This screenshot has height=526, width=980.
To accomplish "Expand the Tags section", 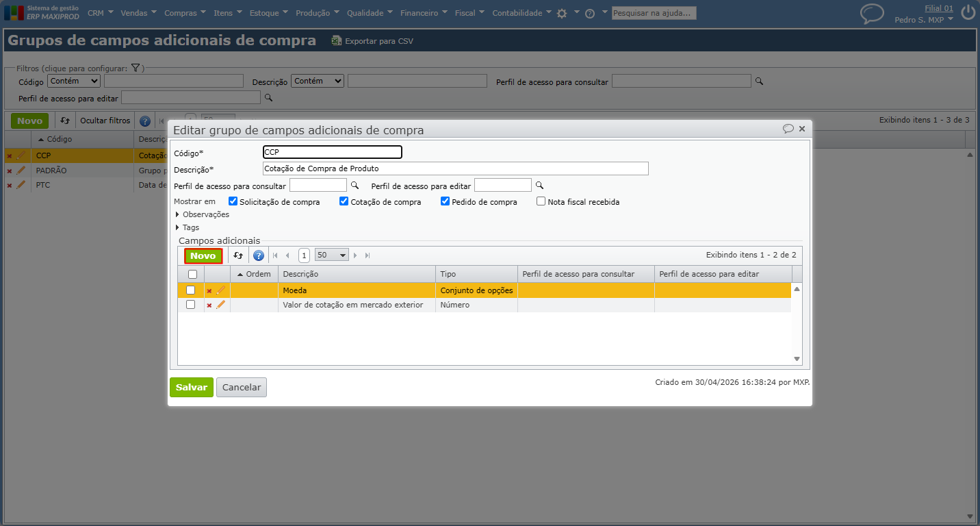I will (187, 227).
